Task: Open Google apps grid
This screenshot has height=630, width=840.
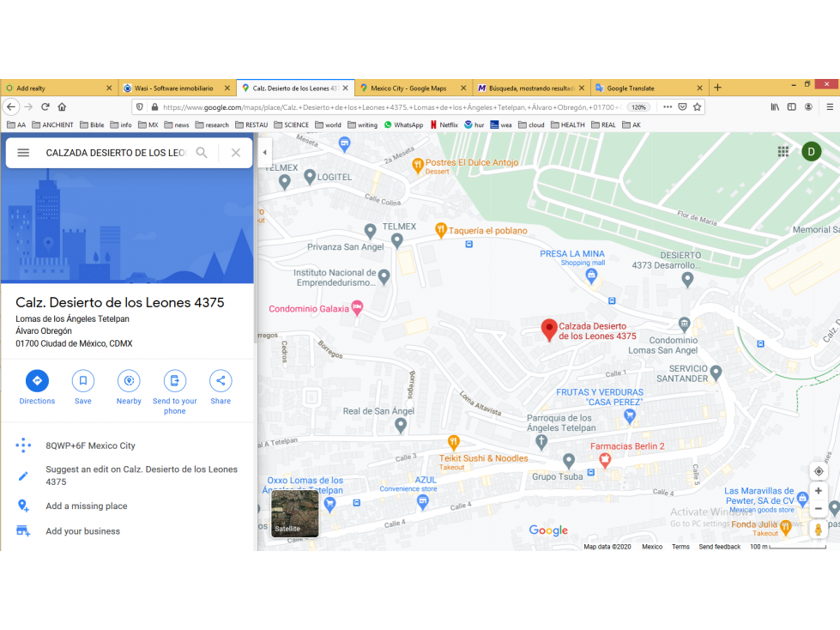Action: point(783,152)
